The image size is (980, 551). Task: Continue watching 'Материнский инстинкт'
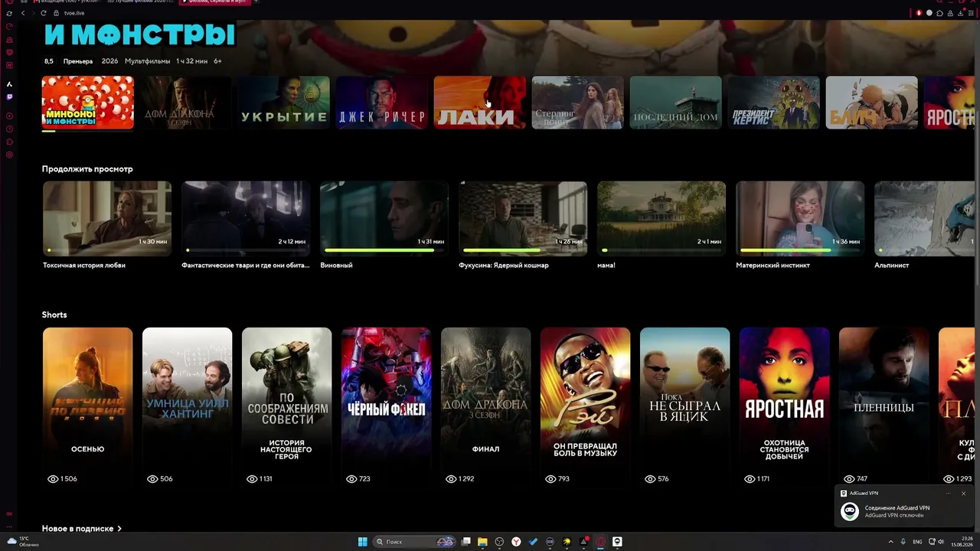tap(800, 218)
